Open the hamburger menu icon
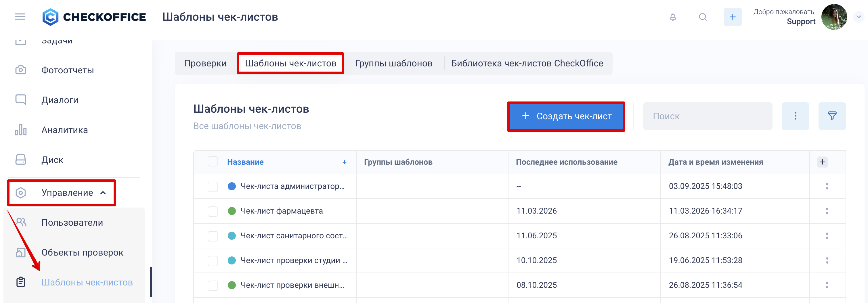 pyautogui.click(x=20, y=16)
